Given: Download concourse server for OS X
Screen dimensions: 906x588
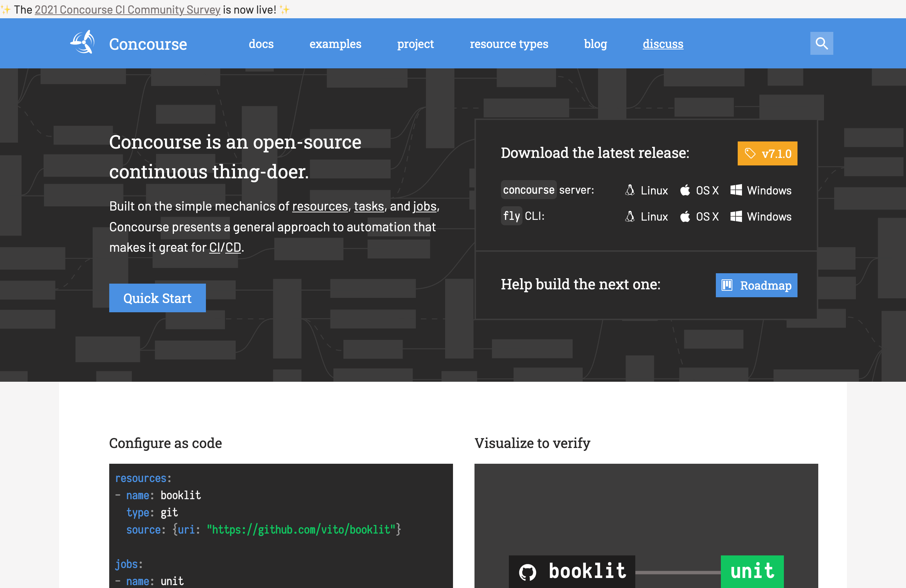Looking at the screenshot, I should (x=699, y=190).
